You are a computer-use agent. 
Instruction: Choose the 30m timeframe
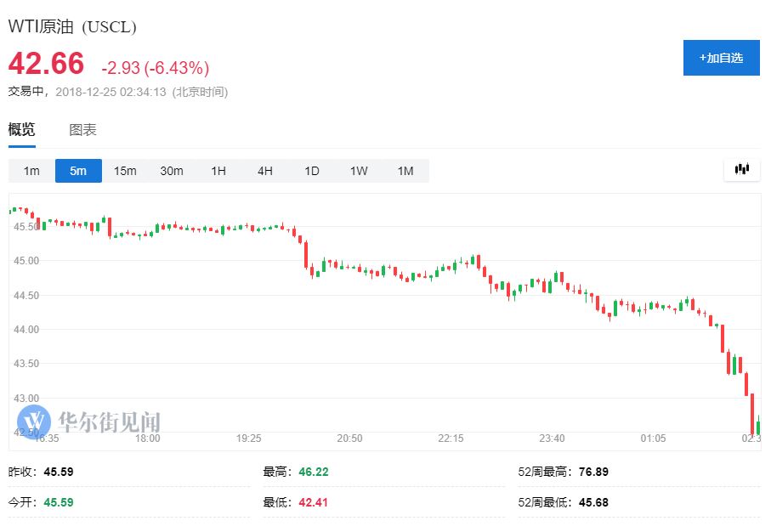click(172, 171)
